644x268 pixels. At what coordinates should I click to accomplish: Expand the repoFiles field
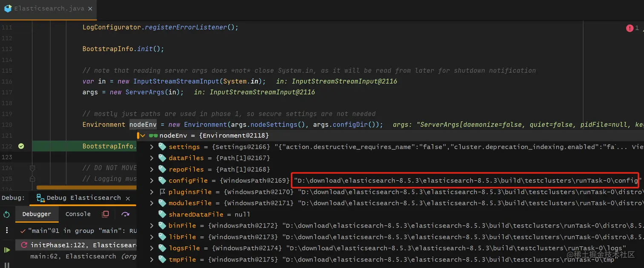[x=152, y=169]
